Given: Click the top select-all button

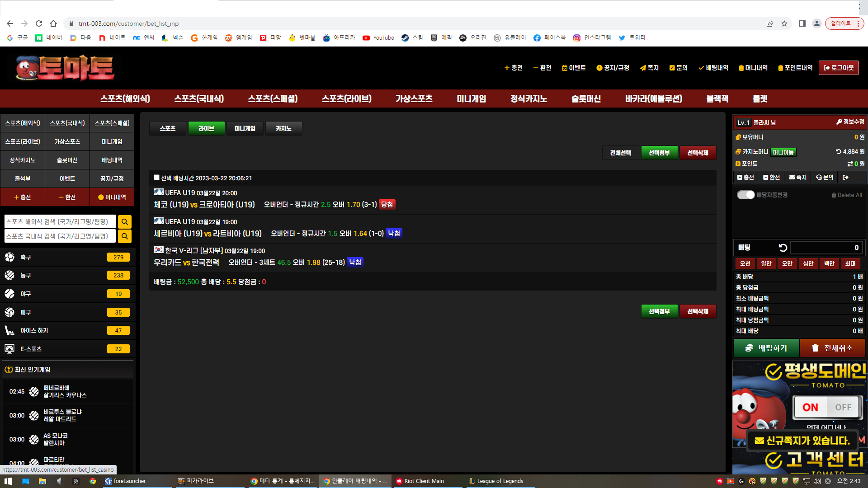Looking at the screenshot, I should pos(621,153).
